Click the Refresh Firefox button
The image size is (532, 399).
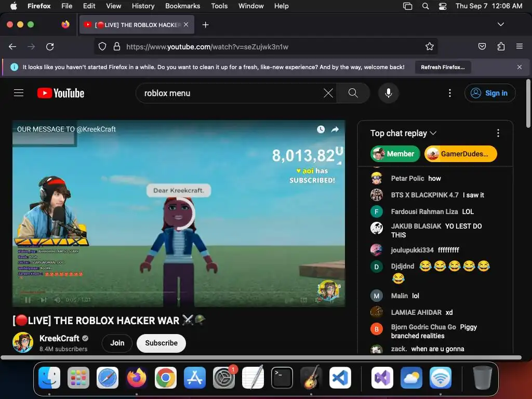(443, 67)
